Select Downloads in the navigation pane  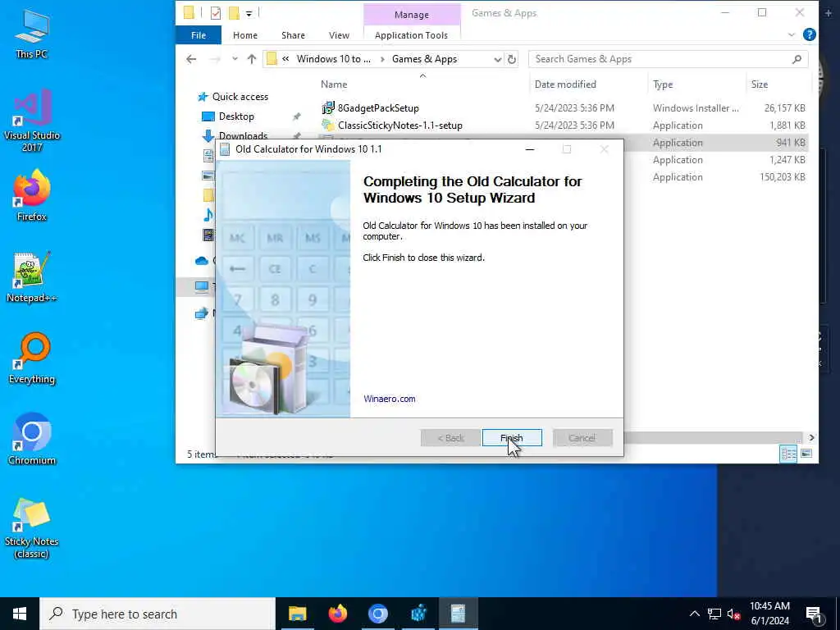point(243,136)
